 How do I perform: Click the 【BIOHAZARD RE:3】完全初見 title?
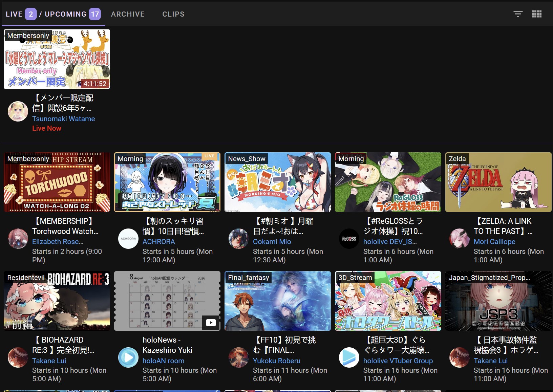tap(63, 345)
